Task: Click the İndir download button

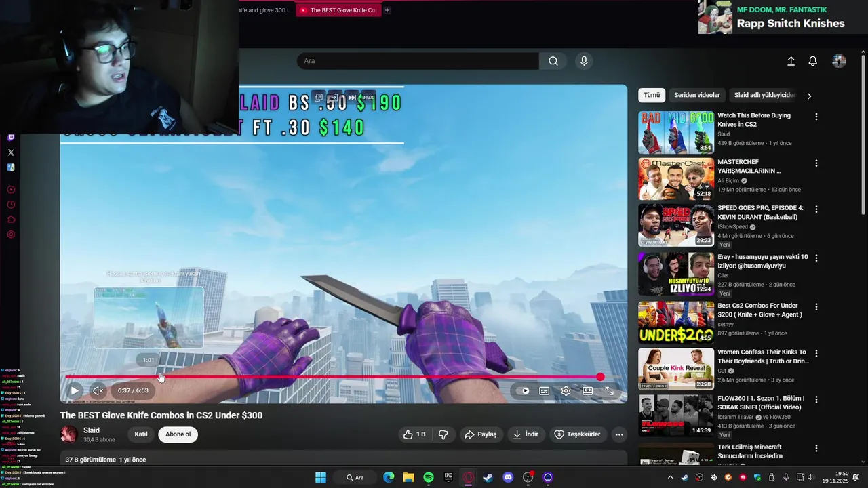Action: pyautogui.click(x=526, y=434)
